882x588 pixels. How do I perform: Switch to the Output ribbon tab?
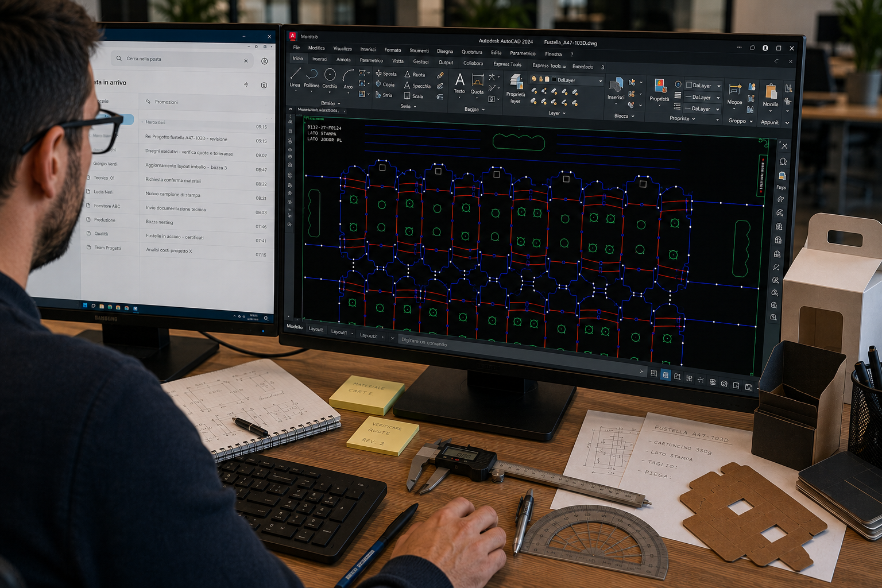coord(446,63)
